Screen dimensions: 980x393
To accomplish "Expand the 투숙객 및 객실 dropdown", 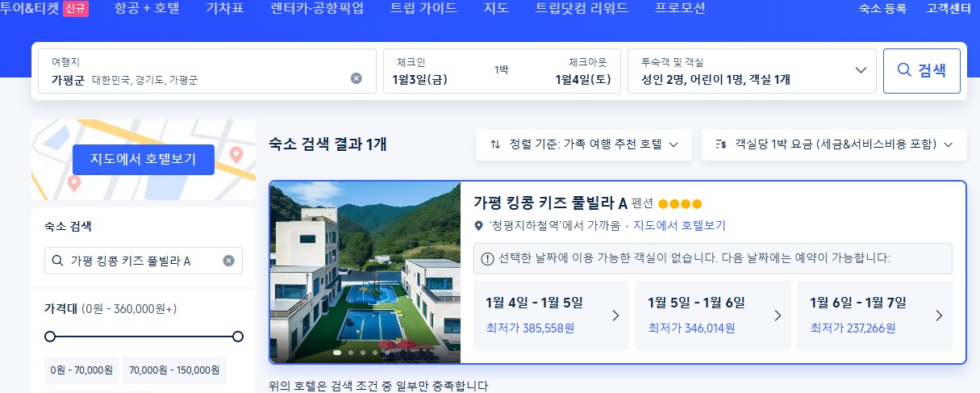I will (861, 70).
